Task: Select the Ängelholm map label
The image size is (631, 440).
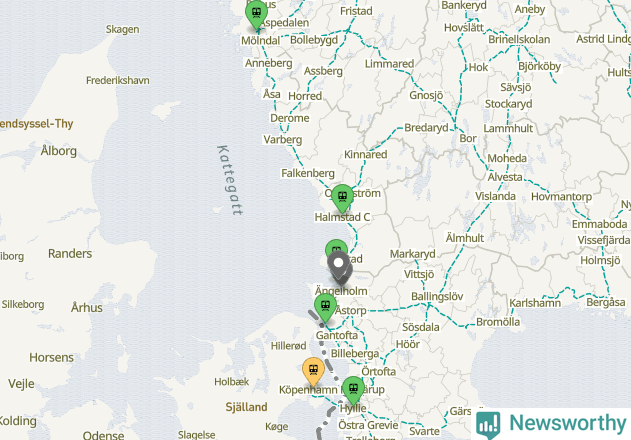Action: coord(341,291)
